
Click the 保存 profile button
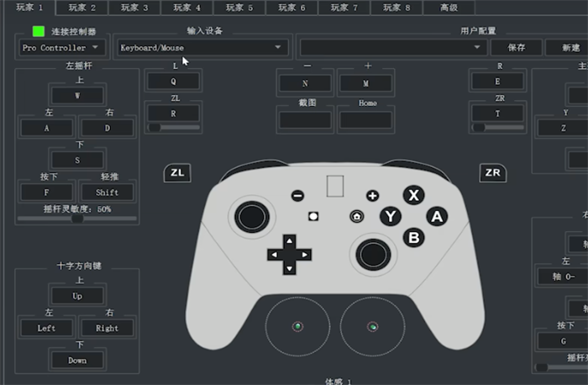(516, 48)
